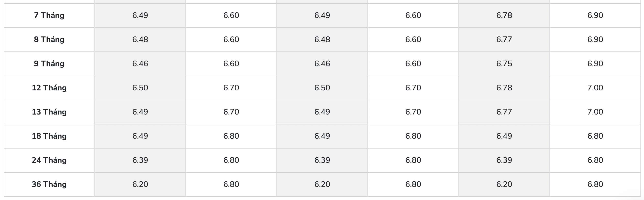This screenshot has height=200, width=644.
Task: Click the 7 Tháng row label
Action: pos(49,15)
